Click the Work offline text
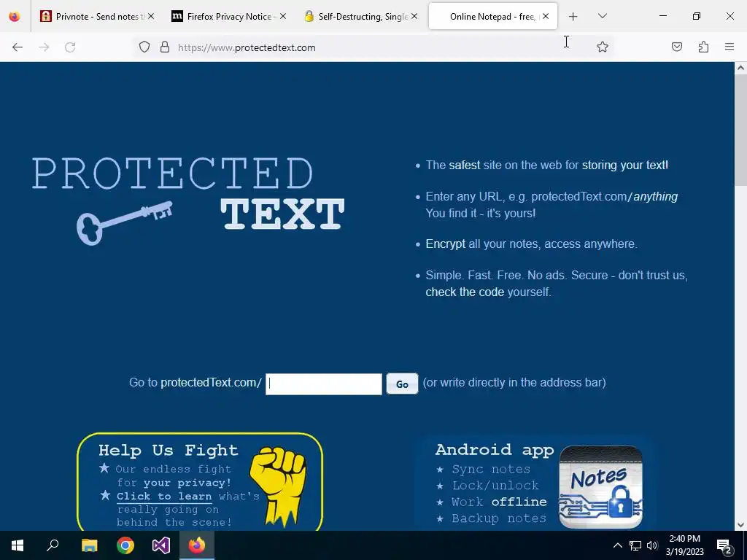747x560 pixels. (x=499, y=502)
